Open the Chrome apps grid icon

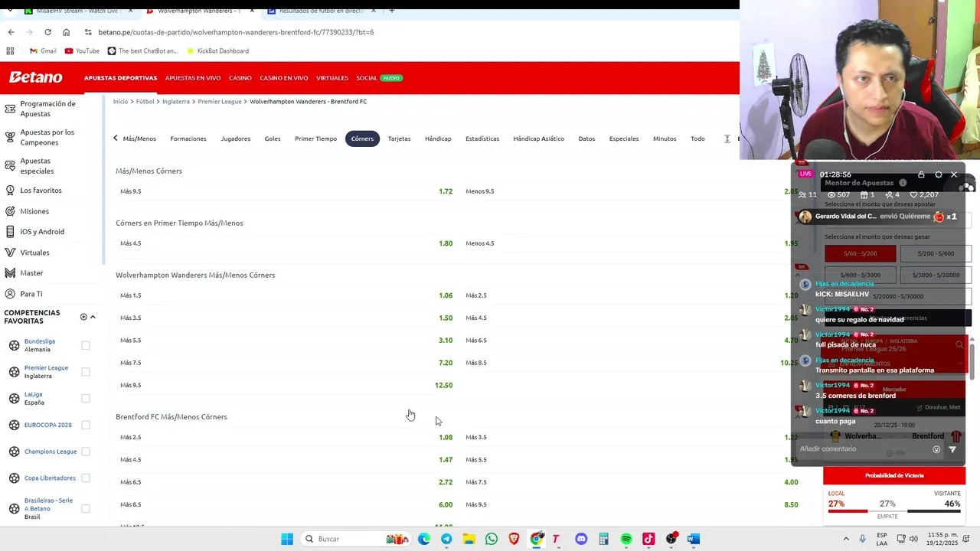(x=10, y=51)
